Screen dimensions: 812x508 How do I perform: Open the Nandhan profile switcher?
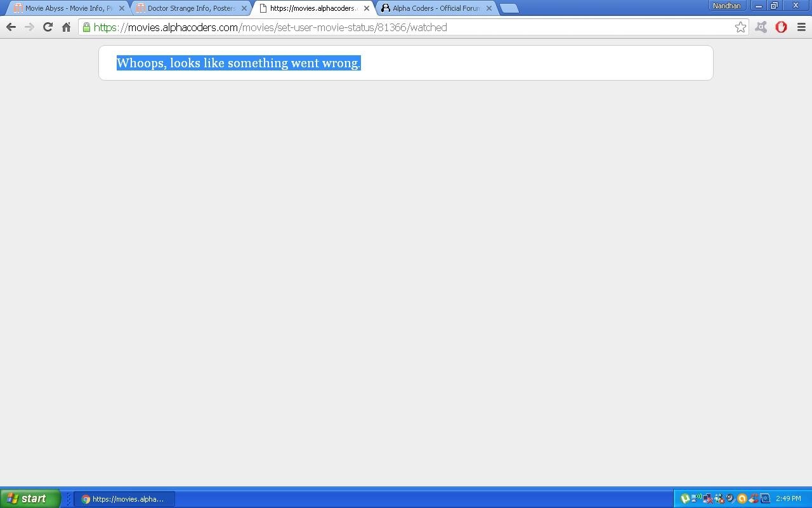726,6
